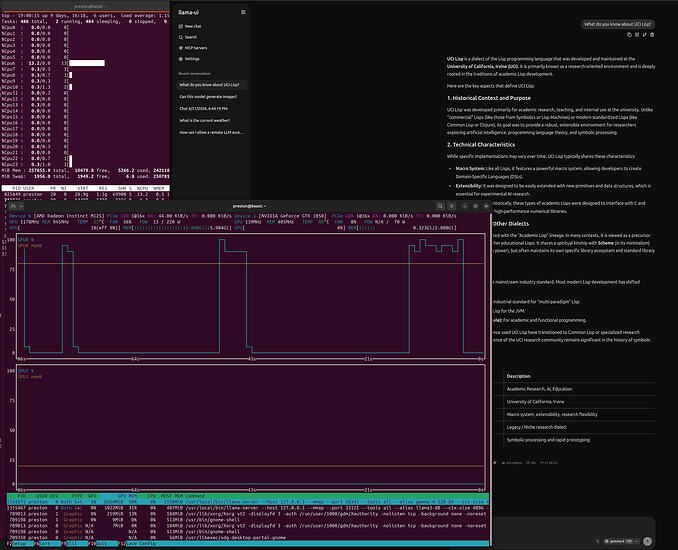
Task: Click 'Legacy / Niche research dialect' table cell
Action: [x=537, y=427]
